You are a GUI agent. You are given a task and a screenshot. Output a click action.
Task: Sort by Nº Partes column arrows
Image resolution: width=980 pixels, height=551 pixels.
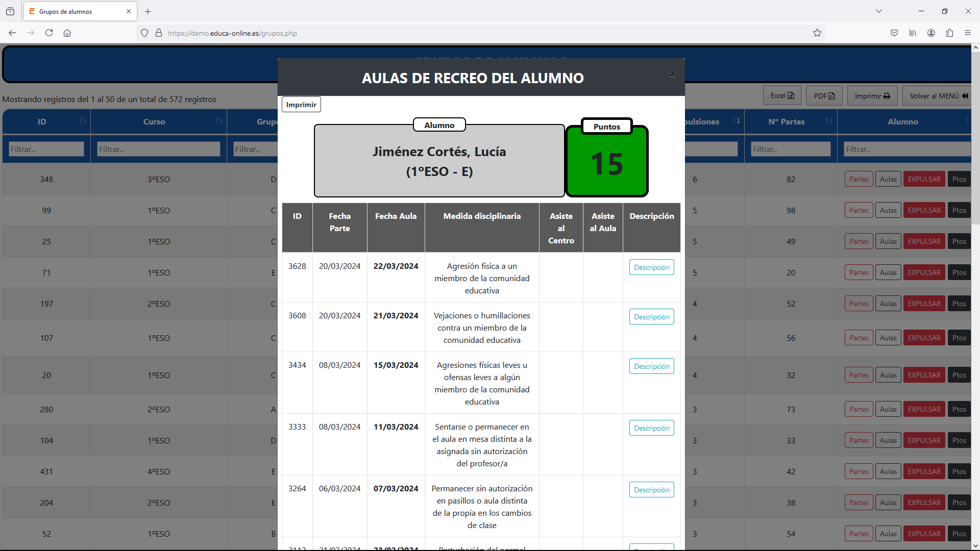(829, 121)
